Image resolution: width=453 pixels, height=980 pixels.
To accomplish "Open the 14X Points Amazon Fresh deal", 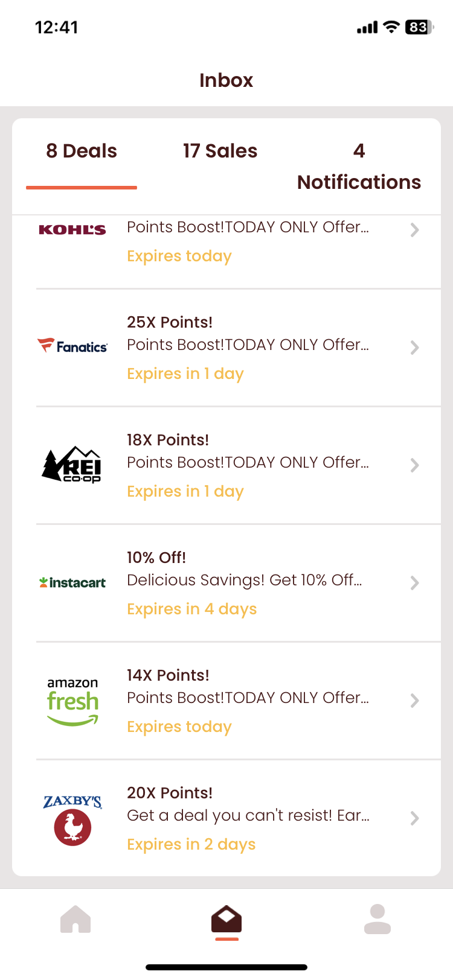I will 168,675.
